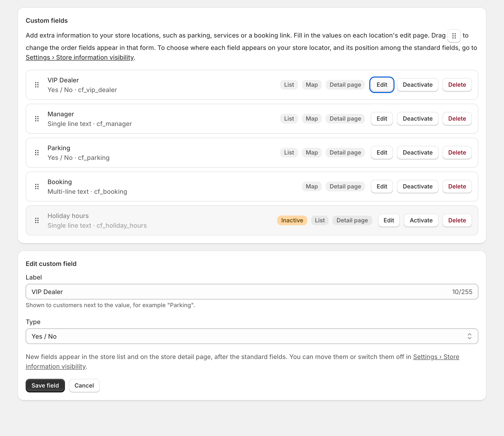Delete the Manager field
The height and width of the screenshot is (436, 504).
(457, 118)
